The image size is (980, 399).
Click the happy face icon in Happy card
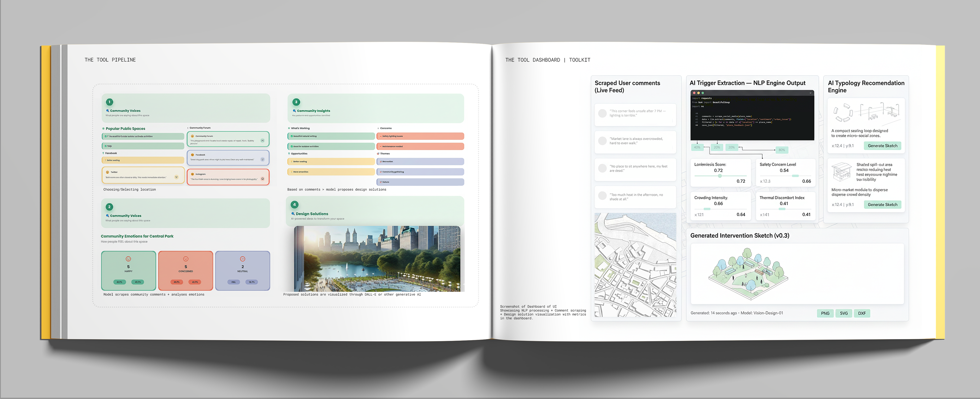pyautogui.click(x=128, y=259)
